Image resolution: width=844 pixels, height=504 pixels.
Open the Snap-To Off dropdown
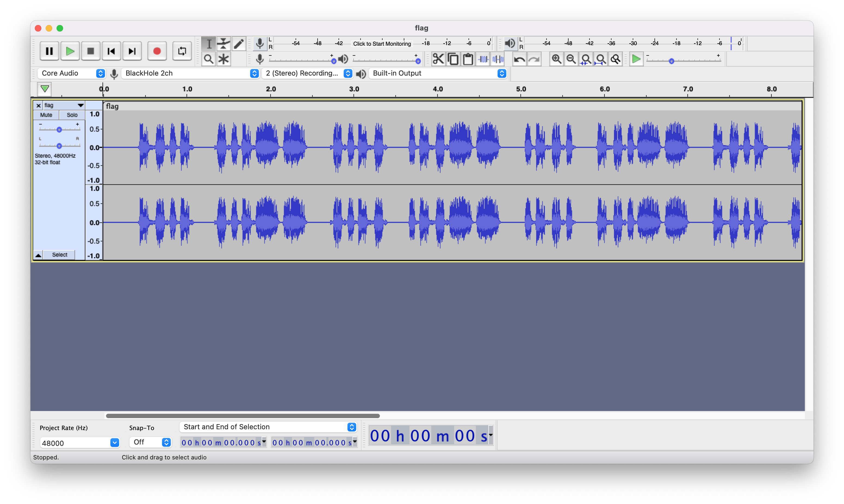(x=150, y=442)
